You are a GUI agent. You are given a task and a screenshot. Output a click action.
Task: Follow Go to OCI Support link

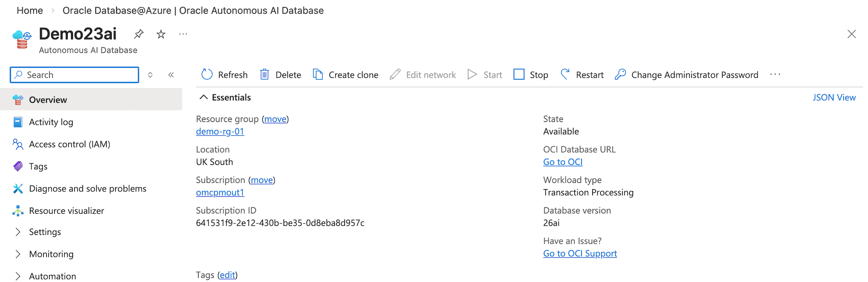tap(580, 253)
